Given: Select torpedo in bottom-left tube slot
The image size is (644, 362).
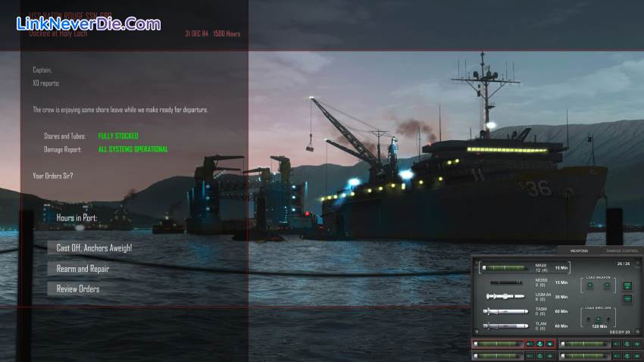Looking at the screenshot, I should [498, 355].
